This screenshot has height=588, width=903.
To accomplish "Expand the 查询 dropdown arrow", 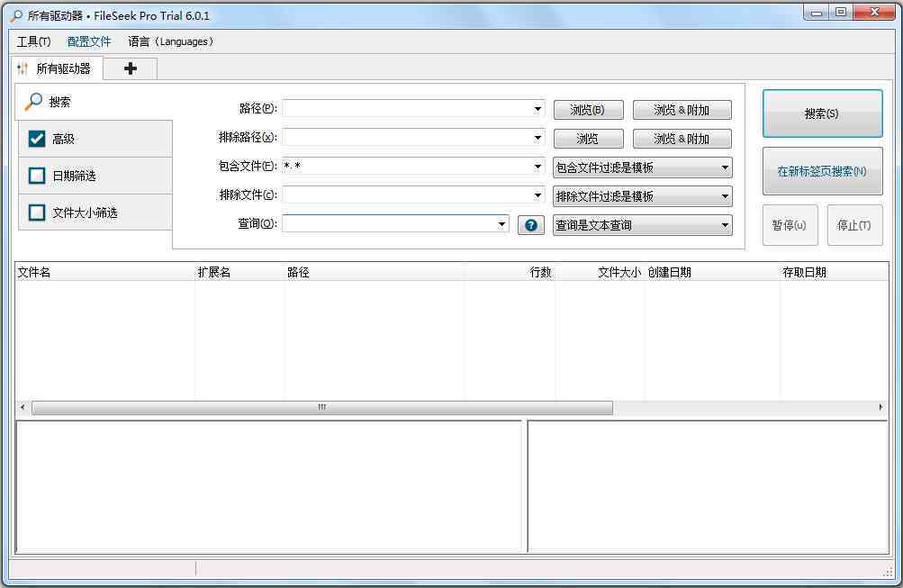I will 501,224.
